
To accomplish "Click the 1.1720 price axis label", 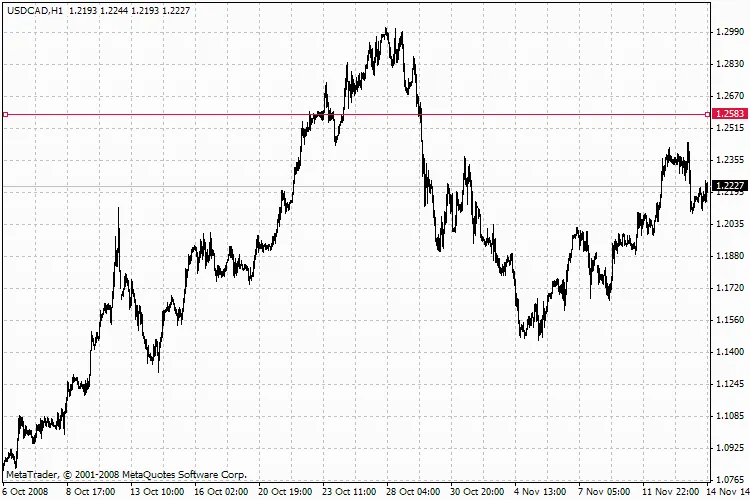I will pos(729,288).
